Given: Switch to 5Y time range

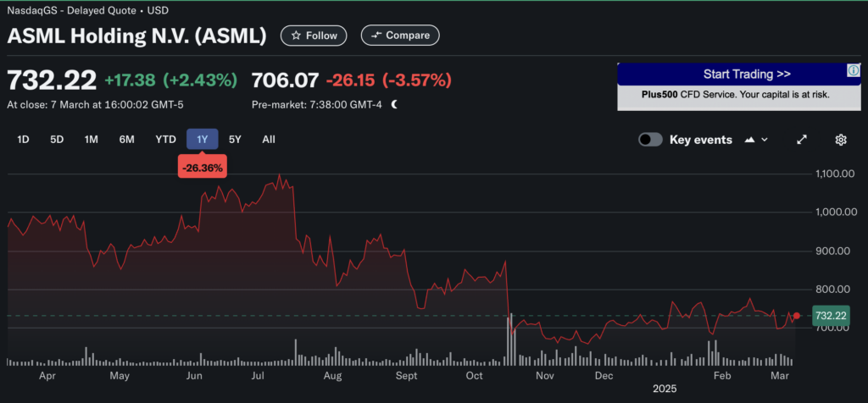Looking at the screenshot, I should pyautogui.click(x=235, y=140).
